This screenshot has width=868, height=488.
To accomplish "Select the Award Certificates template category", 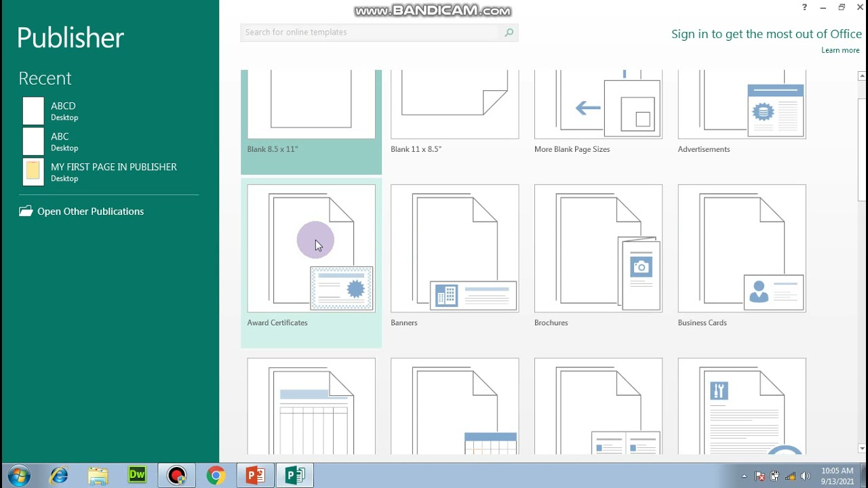I will coord(311,263).
